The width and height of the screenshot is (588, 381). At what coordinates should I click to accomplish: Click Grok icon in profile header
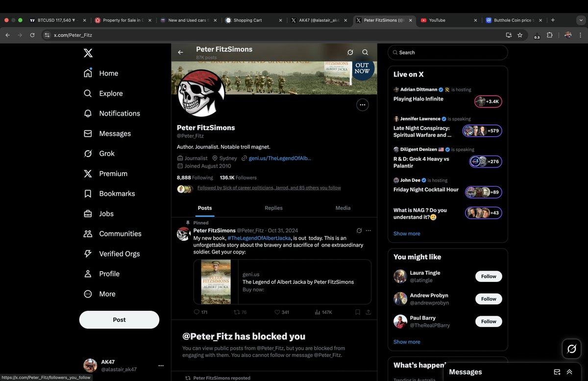tap(350, 52)
